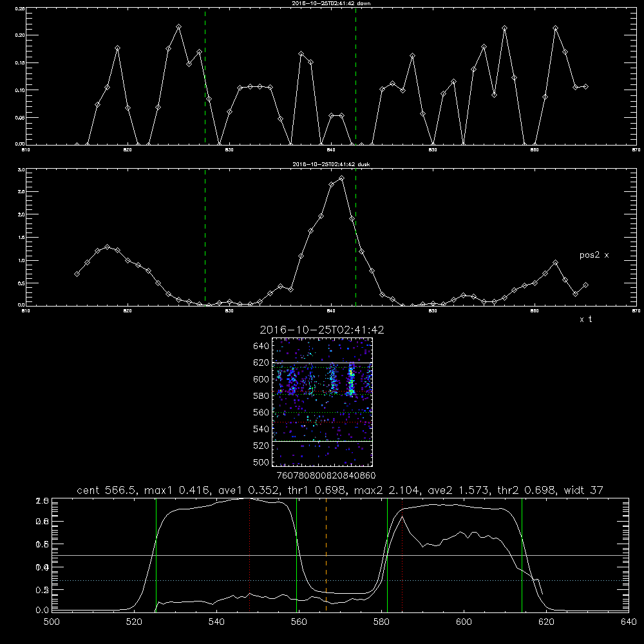Viewport: 644px width, 644px height.
Task: Click the green vertical line near 525 in bottom plot
Action: 156,554
